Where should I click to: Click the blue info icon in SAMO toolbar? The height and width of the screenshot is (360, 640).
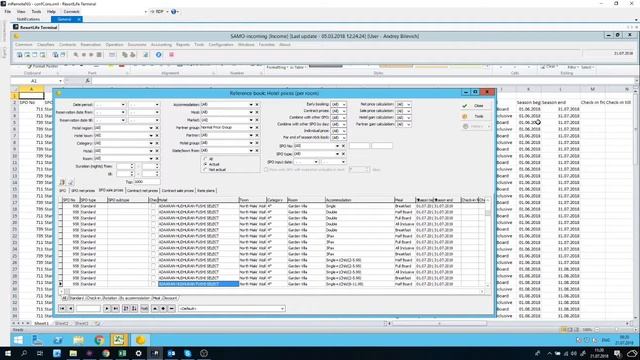158,54
